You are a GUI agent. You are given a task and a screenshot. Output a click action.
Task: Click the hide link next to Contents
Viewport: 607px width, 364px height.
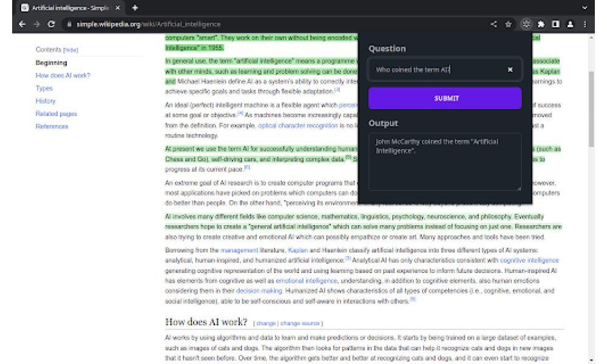coord(71,50)
